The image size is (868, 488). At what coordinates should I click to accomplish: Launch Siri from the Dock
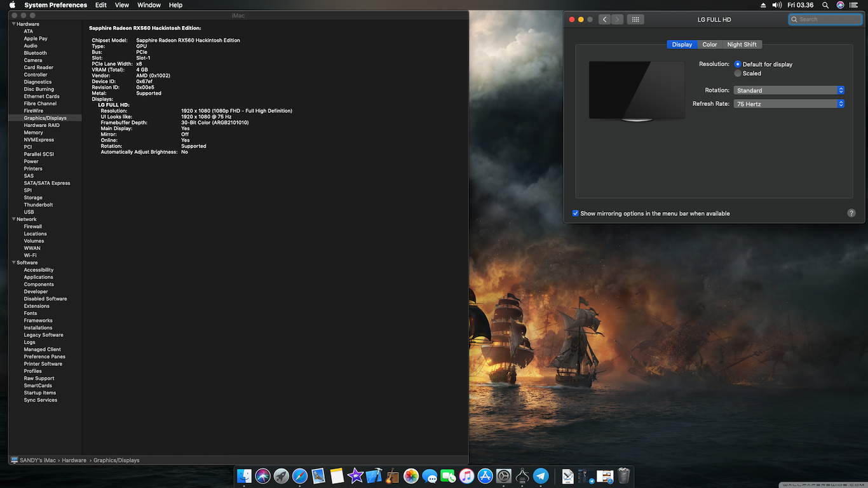pyautogui.click(x=263, y=475)
